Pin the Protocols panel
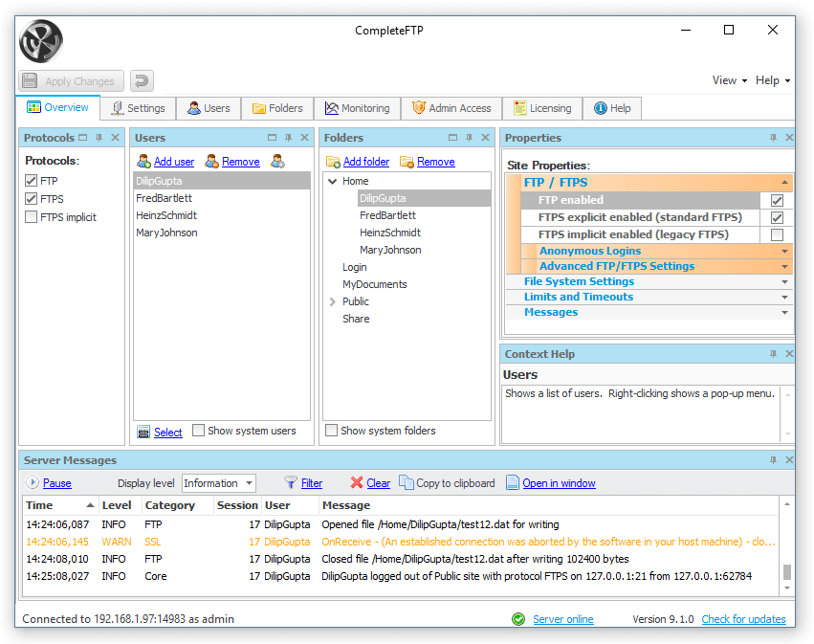814x644 pixels. pos(99,138)
